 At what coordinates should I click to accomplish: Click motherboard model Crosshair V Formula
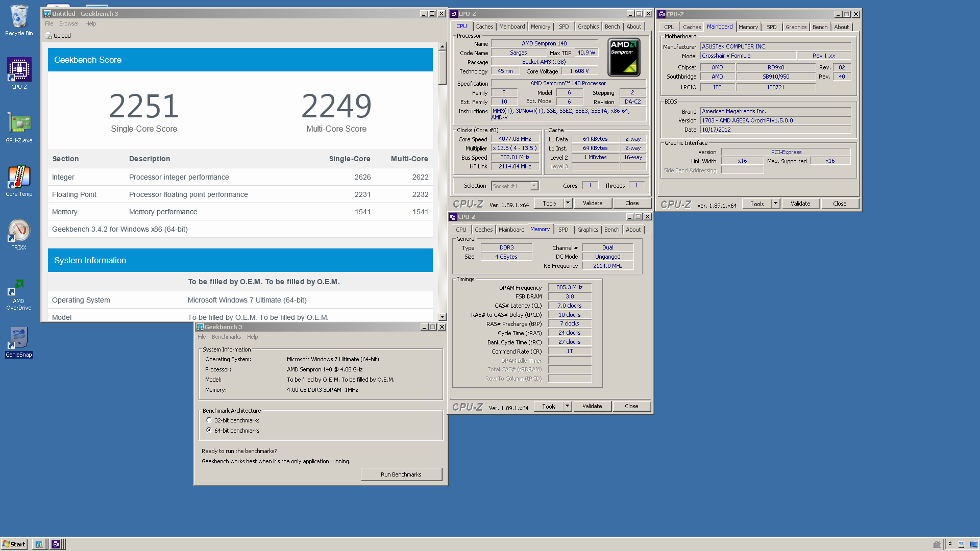click(x=748, y=56)
